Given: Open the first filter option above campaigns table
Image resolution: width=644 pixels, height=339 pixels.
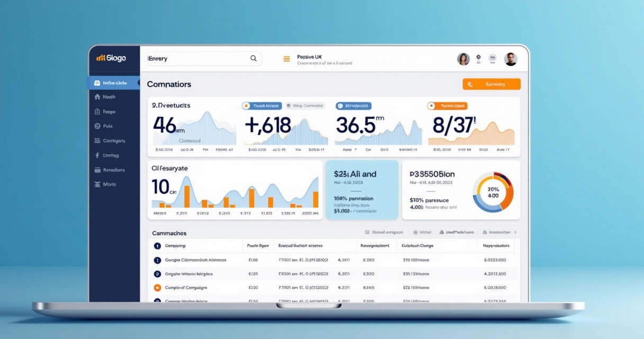Looking at the screenshot, I should 384,232.
